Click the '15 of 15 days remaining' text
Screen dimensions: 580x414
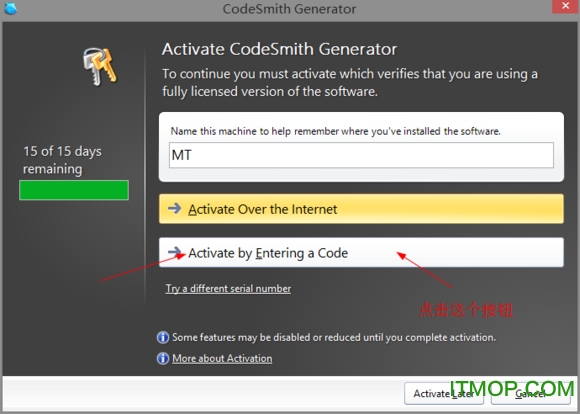pos(62,160)
